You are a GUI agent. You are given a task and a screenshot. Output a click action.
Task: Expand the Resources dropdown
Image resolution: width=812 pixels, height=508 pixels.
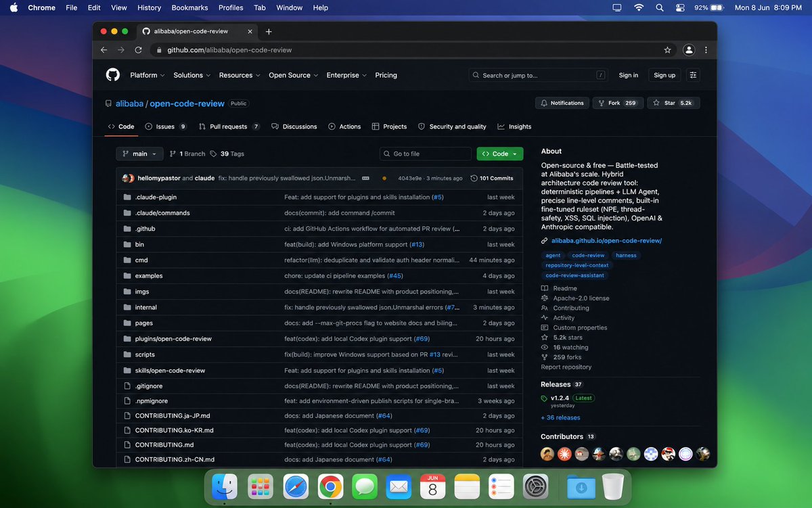coord(240,75)
